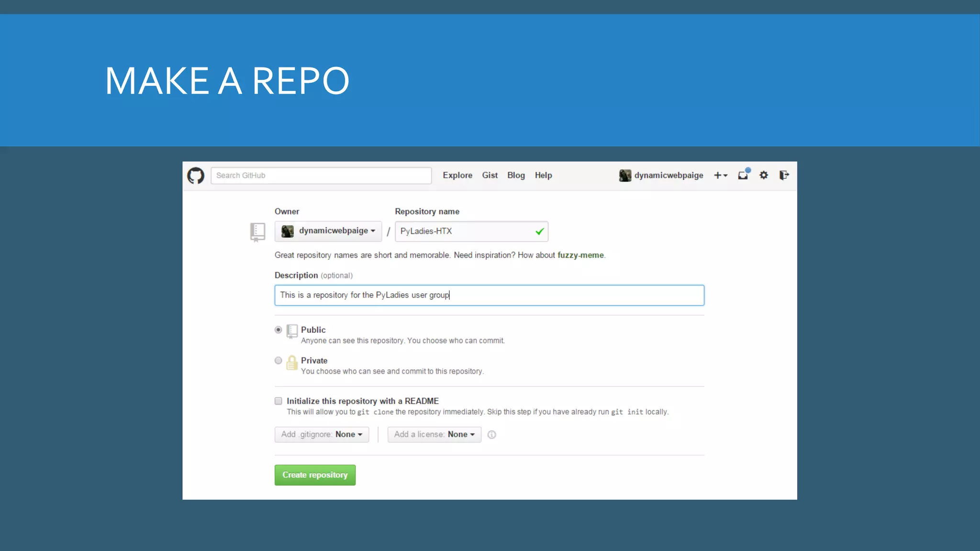The height and width of the screenshot is (551, 980).
Task: Open Blog in the top navigation
Action: click(516, 175)
